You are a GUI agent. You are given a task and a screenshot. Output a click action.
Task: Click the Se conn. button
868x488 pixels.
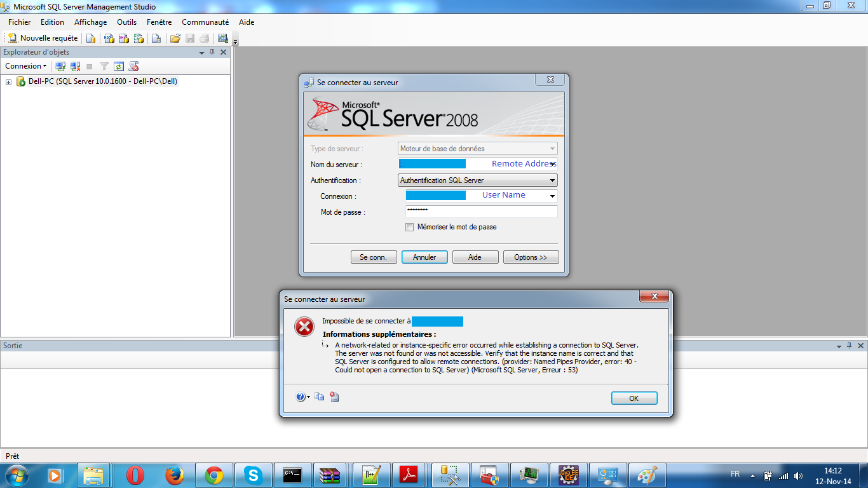click(x=374, y=257)
